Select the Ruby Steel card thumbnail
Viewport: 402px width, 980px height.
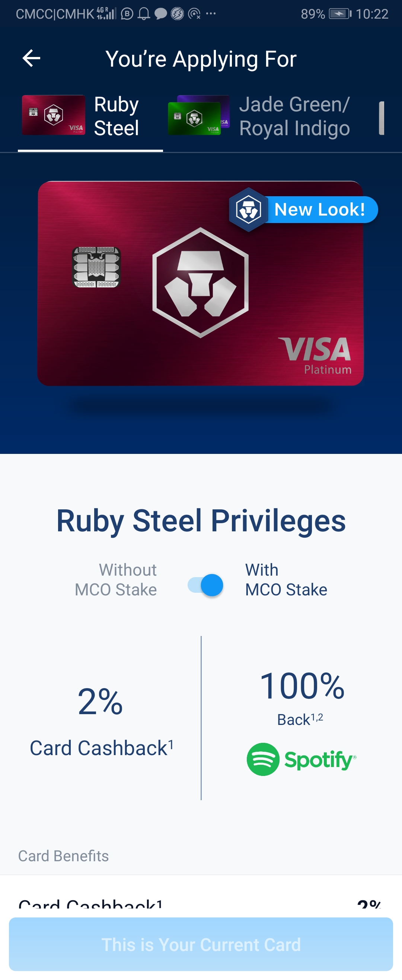coord(53,115)
